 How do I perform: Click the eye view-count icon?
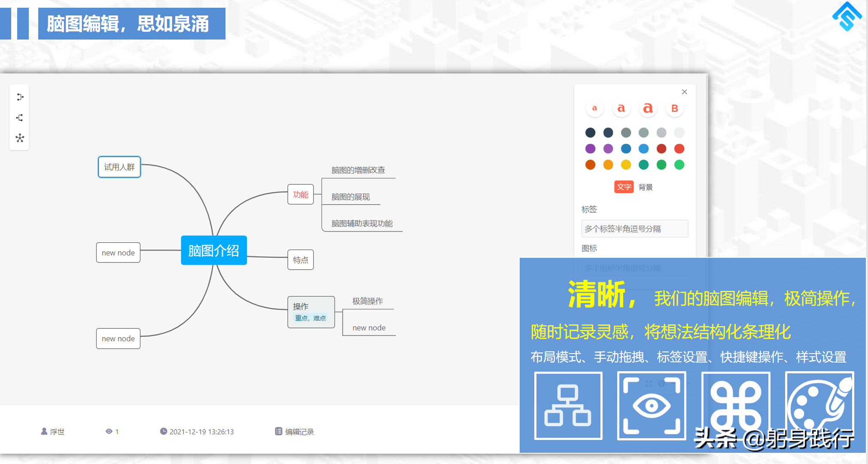109,431
